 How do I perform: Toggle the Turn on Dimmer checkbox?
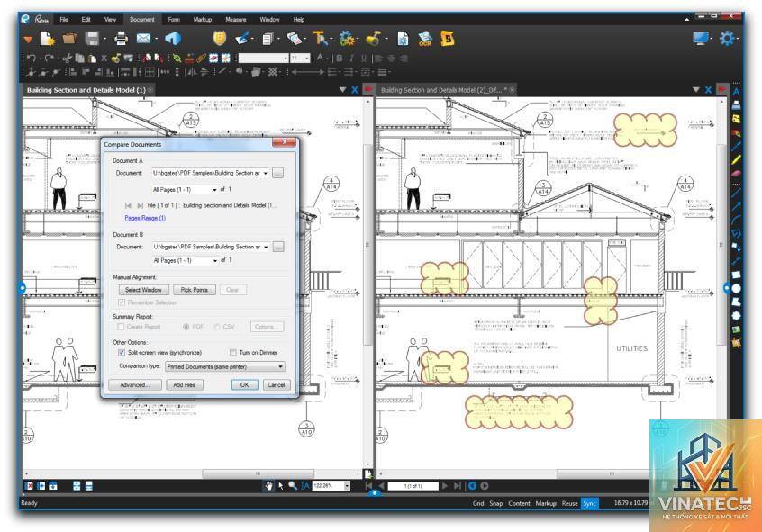[233, 352]
